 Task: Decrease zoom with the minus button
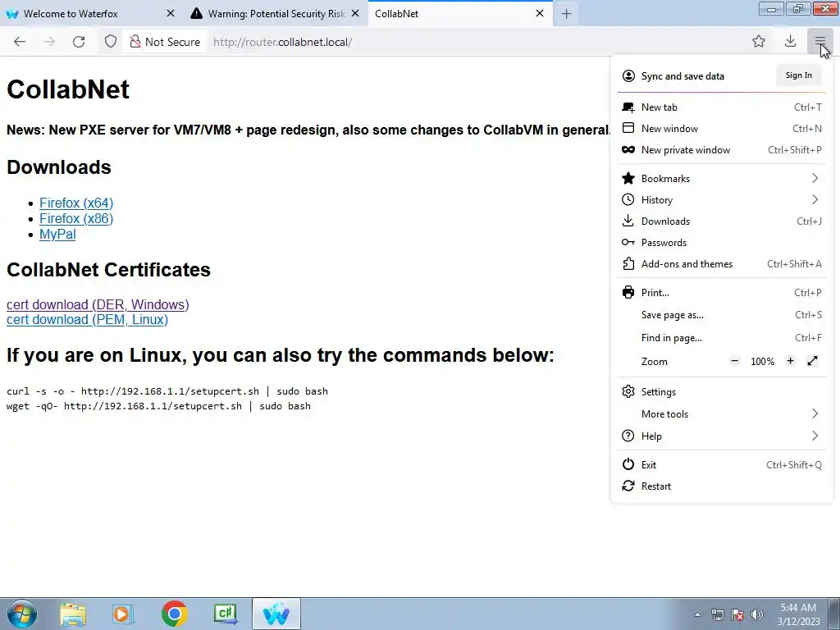pos(734,361)
